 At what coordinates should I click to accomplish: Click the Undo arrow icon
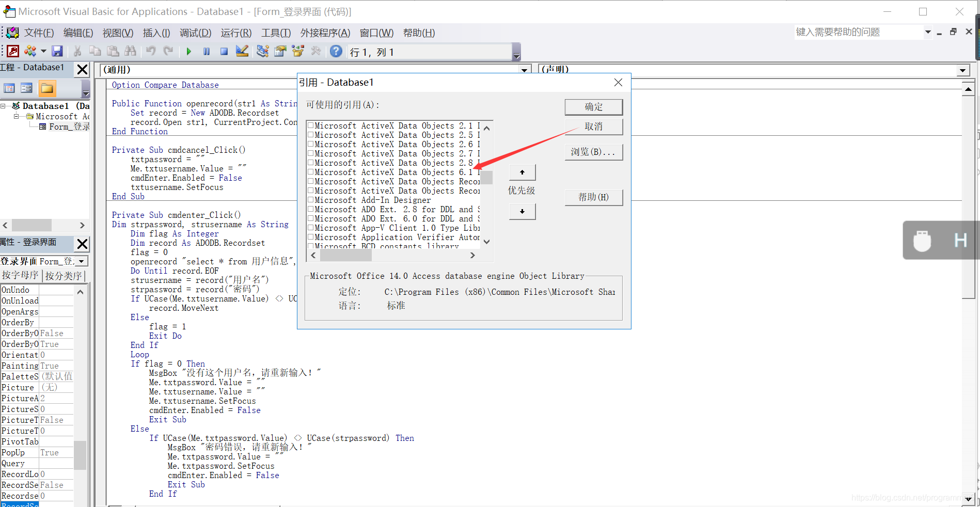click(151, 51)
